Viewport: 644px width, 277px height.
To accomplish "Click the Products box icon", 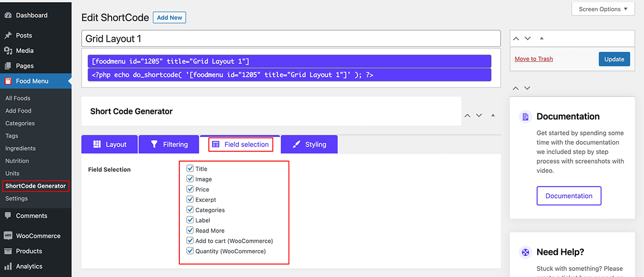I will coord(8,251).
